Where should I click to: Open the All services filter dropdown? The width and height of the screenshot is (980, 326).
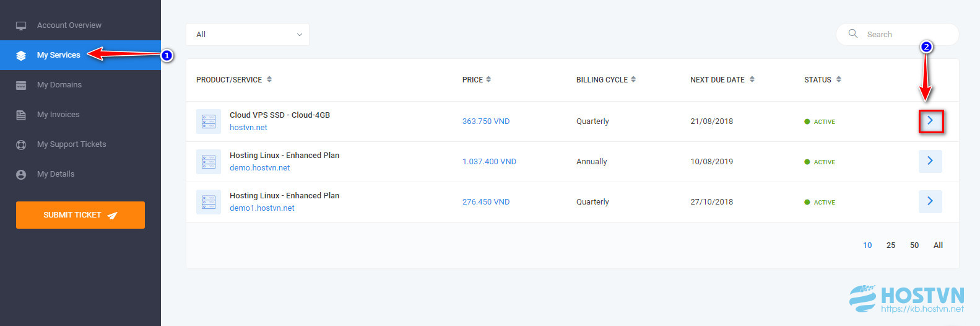[248, 35]
